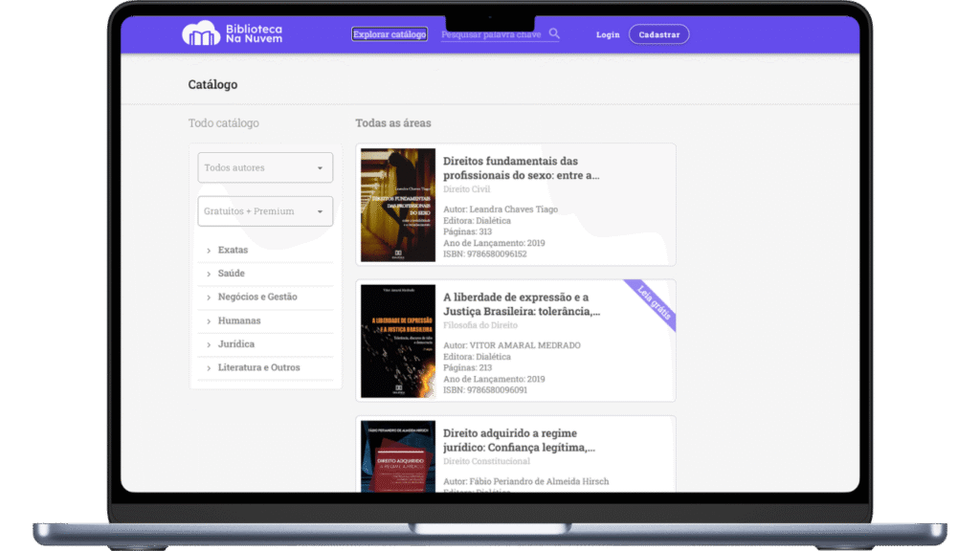Open the Explorar catálogo link
This screenshot has height=551, width=980.
[390, 34]
